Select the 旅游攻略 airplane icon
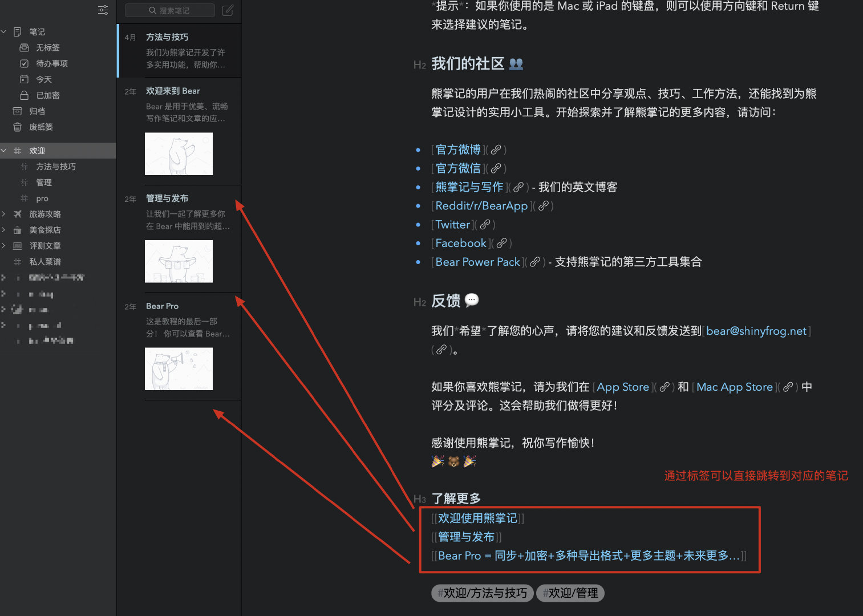 (18, 214)
